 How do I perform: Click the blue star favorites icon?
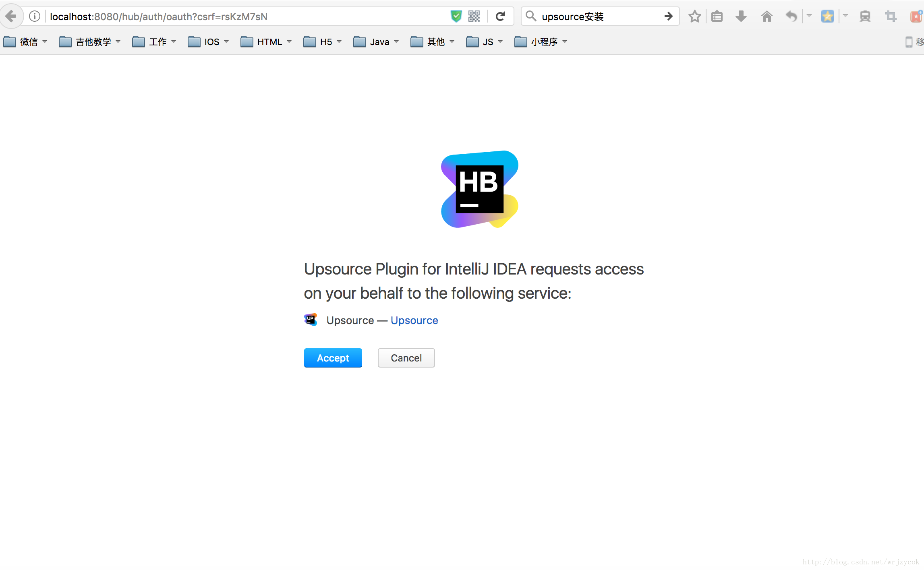[x=827, y=17]
